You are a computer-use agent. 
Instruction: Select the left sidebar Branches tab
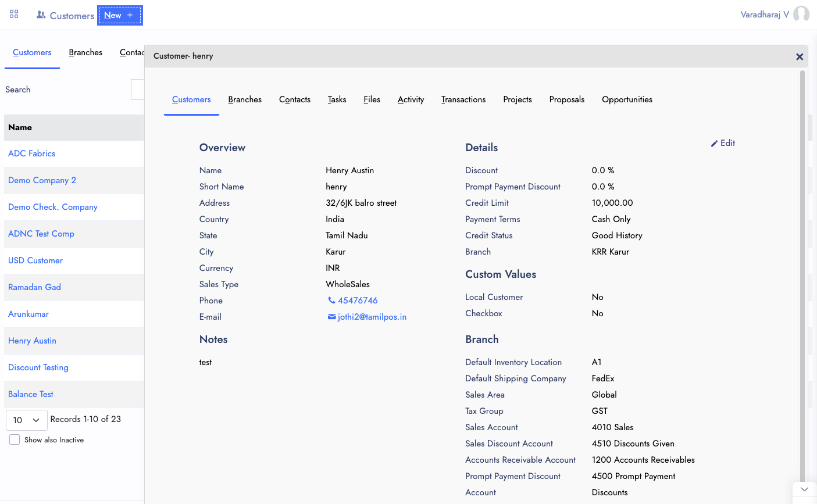[85, 52]
